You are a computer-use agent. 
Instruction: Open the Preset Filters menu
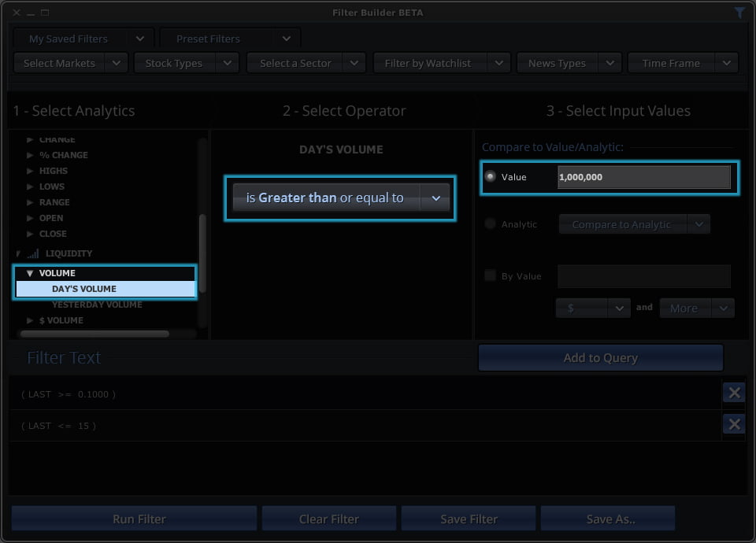[x=230, y=39]
